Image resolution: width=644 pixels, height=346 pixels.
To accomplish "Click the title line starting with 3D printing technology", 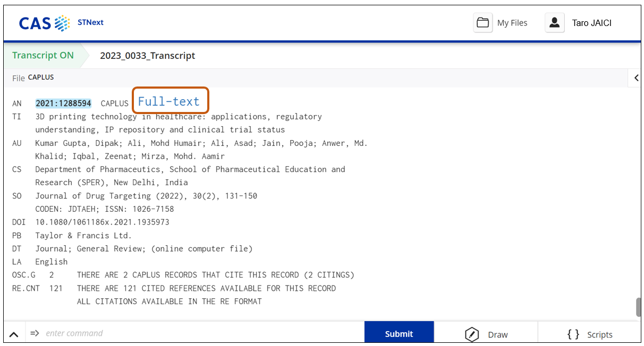I will (179, 116).
